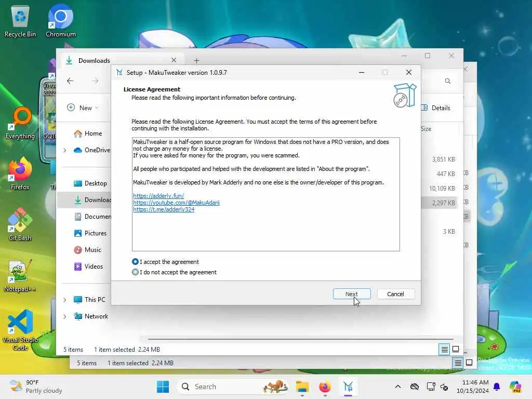Open Documents in Explorer sidebar

92,217
